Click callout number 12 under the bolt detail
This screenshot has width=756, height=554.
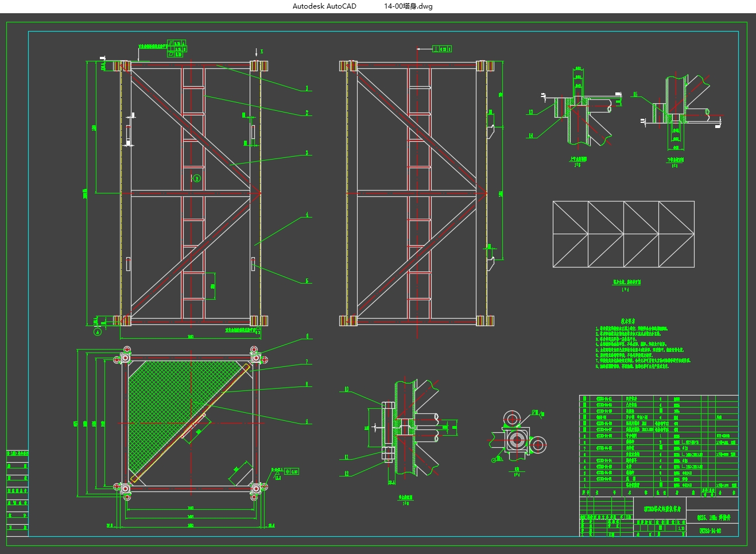click(347, 474)
